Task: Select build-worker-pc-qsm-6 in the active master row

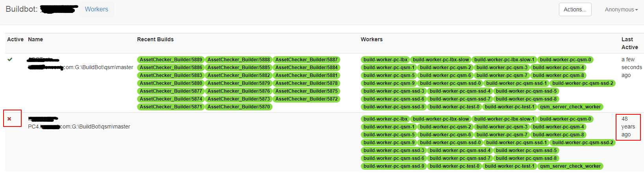Action: point(445,75)
